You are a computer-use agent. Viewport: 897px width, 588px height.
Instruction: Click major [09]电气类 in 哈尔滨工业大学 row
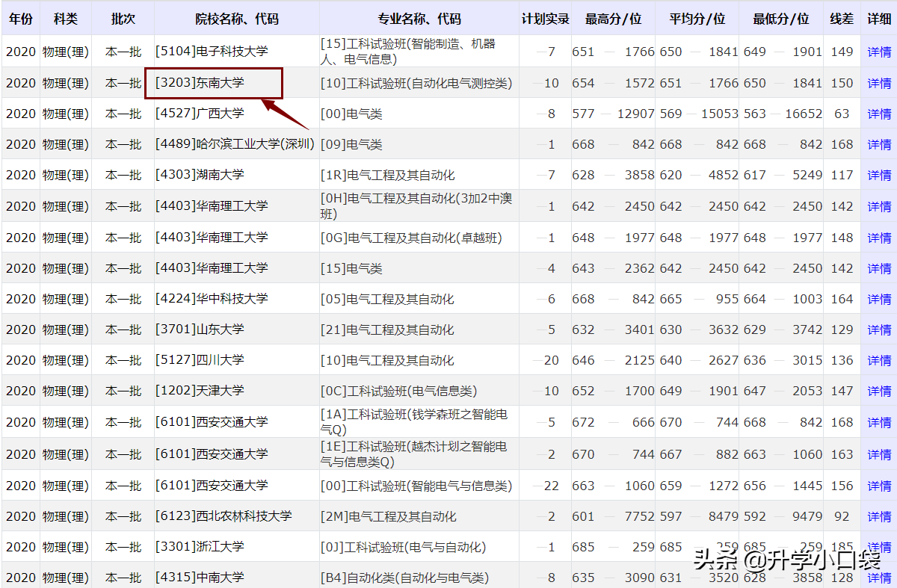[351, 144]
